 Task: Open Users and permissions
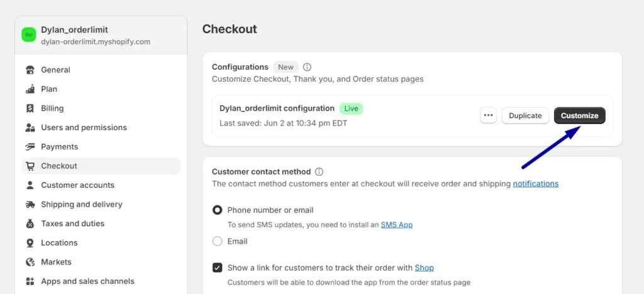click(x=101, y=128)
